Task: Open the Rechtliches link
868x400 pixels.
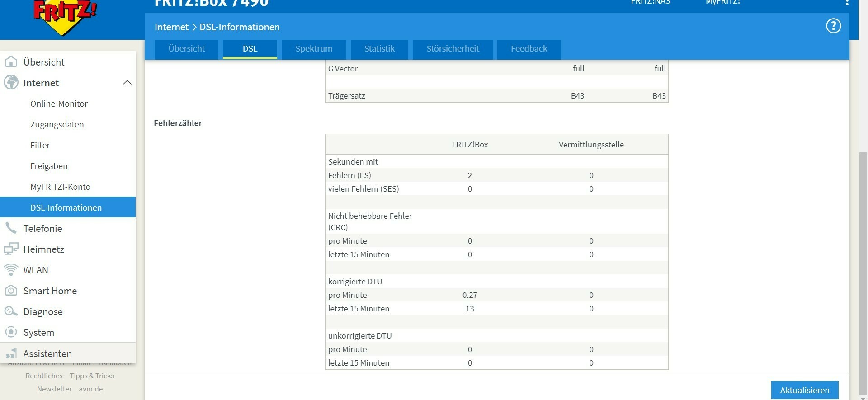Action: [44, 376]
